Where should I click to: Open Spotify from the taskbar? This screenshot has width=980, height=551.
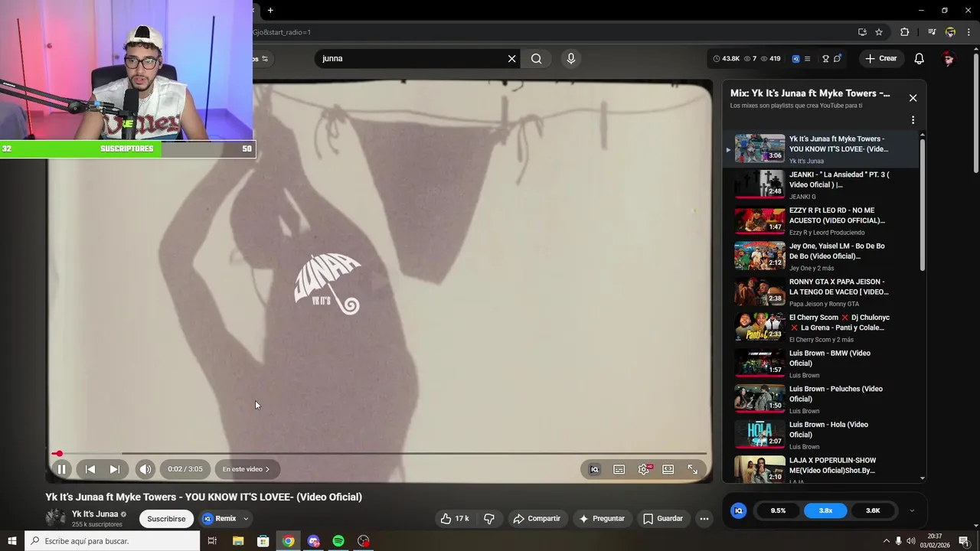[x=338, y=541]
